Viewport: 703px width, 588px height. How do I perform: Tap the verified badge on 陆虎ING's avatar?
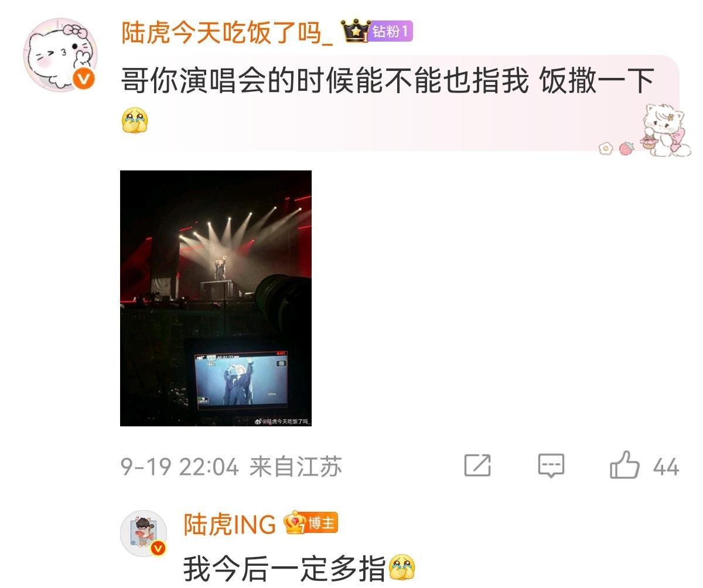pyautogui.click(x=158, y=548)
